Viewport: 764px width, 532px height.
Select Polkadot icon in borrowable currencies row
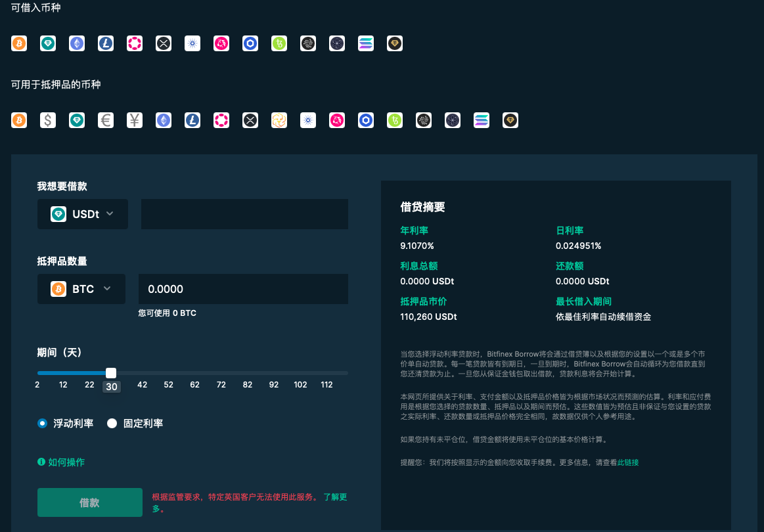coord(135,43)
